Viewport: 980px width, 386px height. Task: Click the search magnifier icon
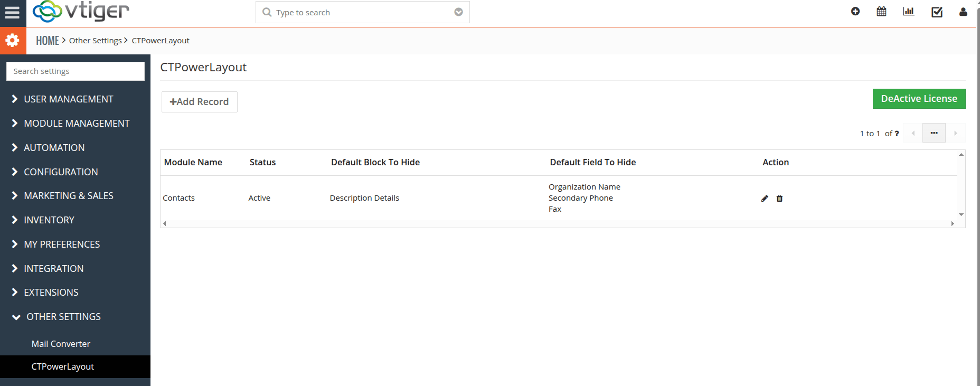tap(267, 12)
